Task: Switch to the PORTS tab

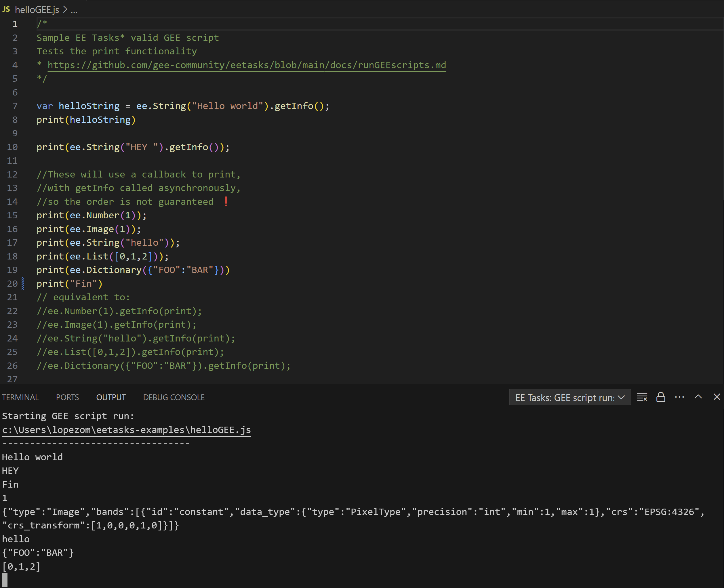Action: click(67, 397)
